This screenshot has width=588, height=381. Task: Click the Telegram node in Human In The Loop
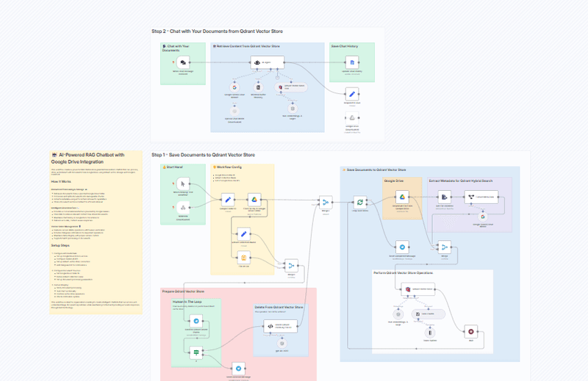click(196, 322)
